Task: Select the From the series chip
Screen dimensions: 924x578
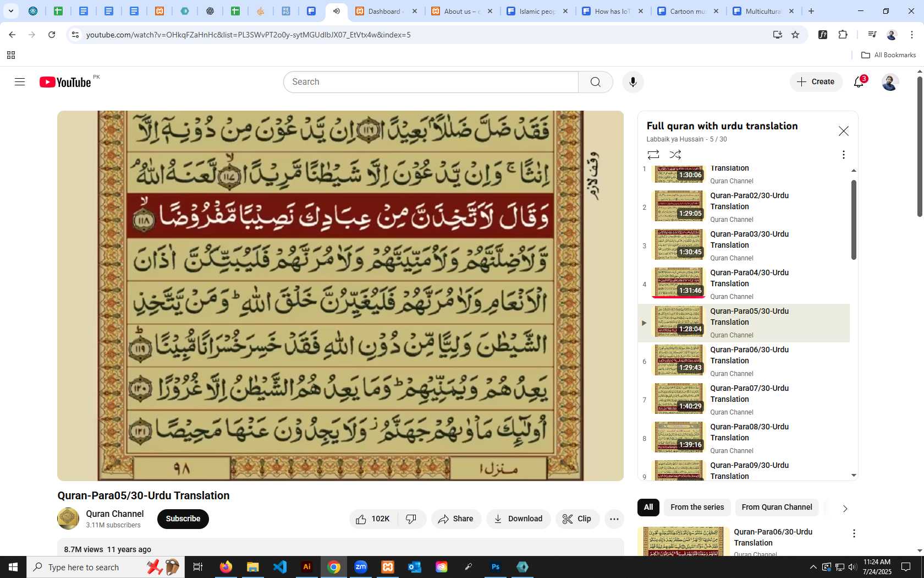Action: pyautogui.click(x=697, y=508)
